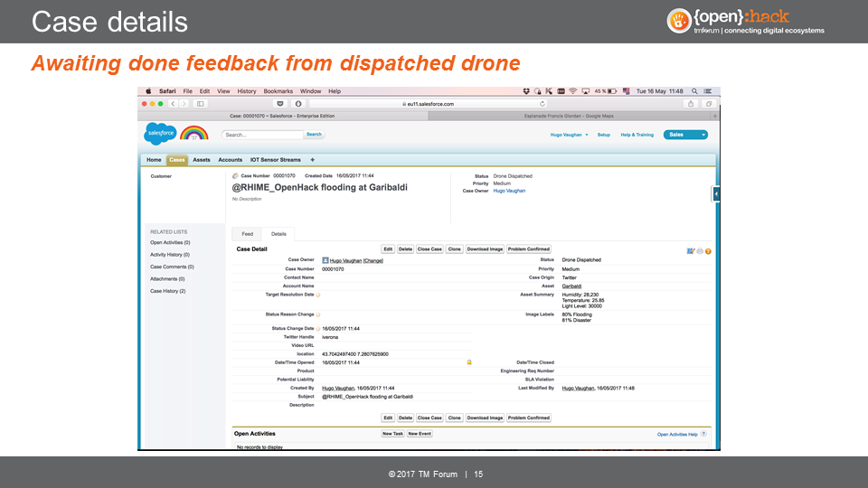
Task: Click the Safari share icon
Action: (x=691, y=103)
